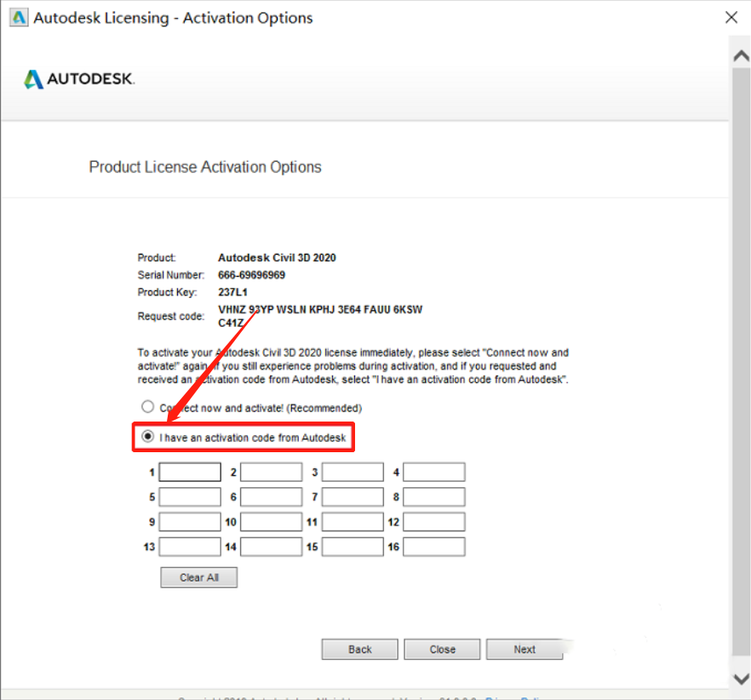
Task: Close the Autodesk Licensing window
Action: tap(731, 18)
